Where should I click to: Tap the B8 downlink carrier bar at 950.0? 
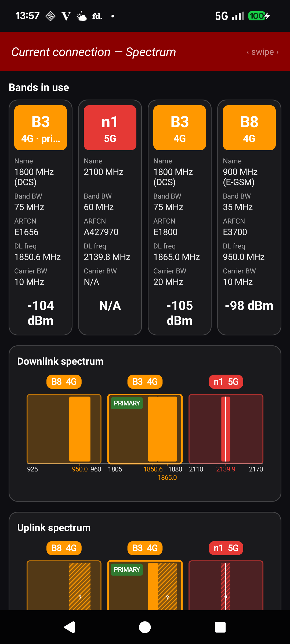click(80, 429)
